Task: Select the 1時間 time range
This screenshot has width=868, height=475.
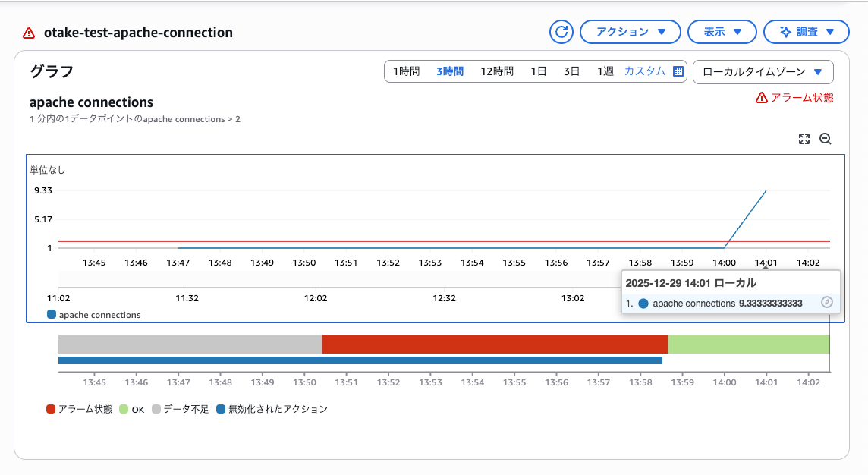Action: coord(406,71)
